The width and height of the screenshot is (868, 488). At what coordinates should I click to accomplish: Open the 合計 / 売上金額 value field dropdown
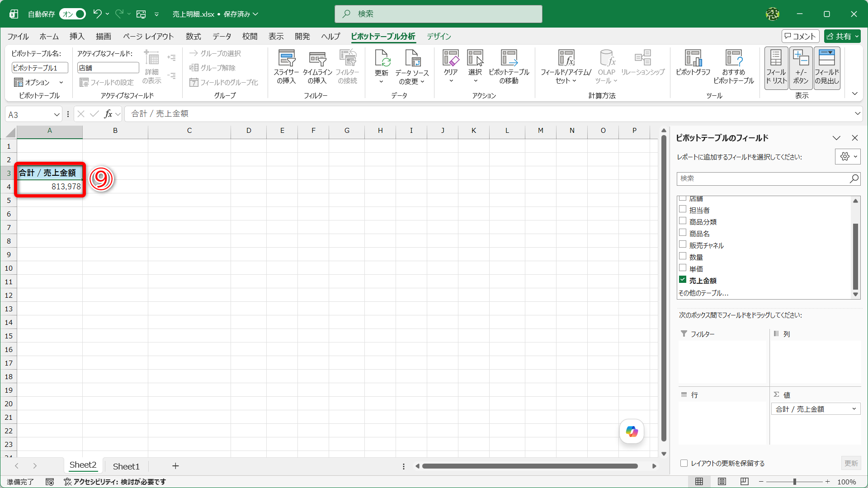(x=854, y=409)
